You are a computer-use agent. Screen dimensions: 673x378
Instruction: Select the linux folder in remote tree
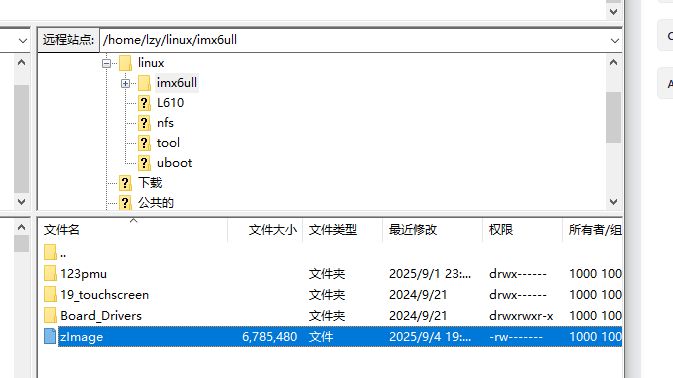[x=151, y=63]
